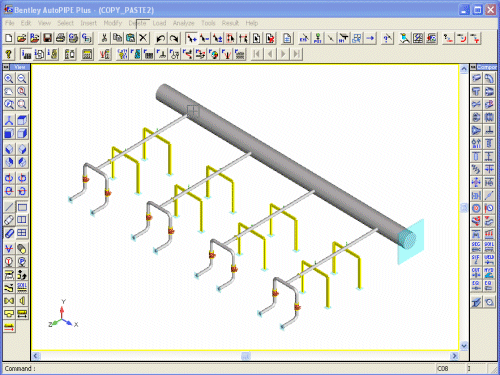Viewport: 500px width, 375px height.
Task: Click the Command input line
Action: (218, 368)
